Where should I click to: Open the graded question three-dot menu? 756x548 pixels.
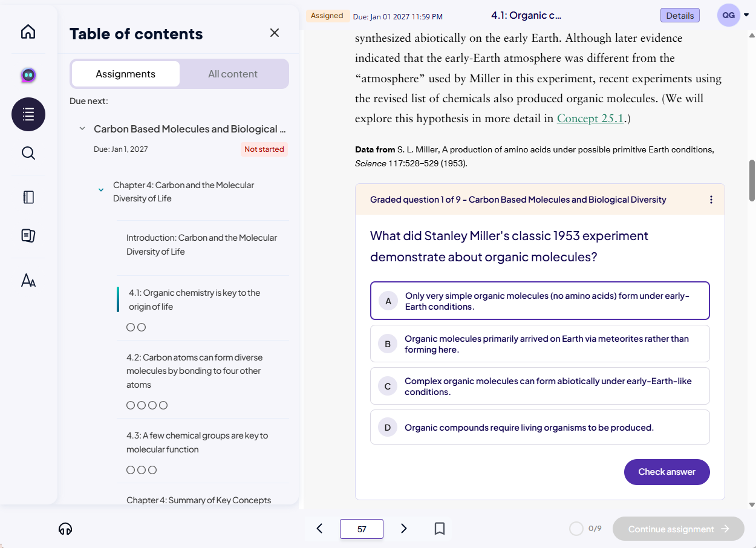pos(711,200)
